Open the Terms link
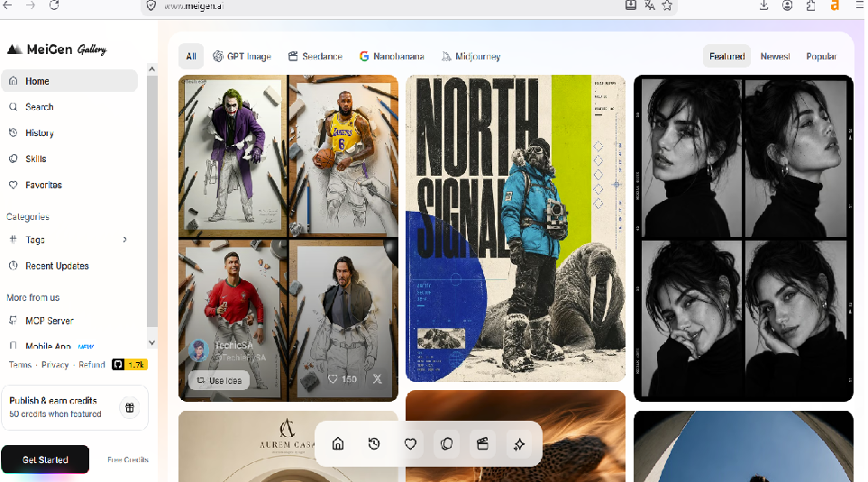The image size is (868, 482). click(20, 365)
